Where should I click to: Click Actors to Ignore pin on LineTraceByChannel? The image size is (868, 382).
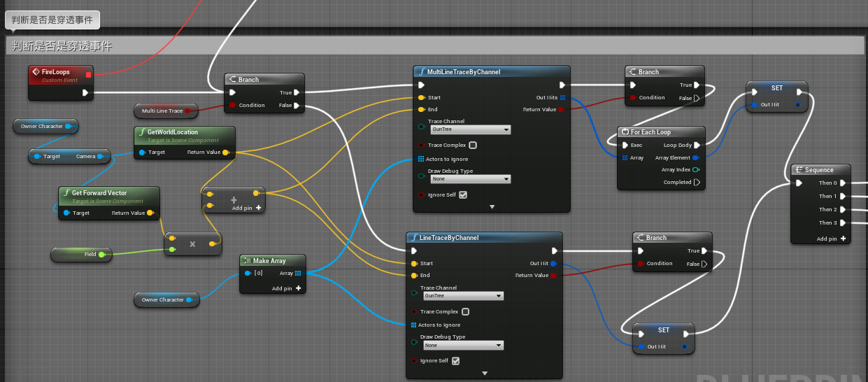[x=413, y=325]
